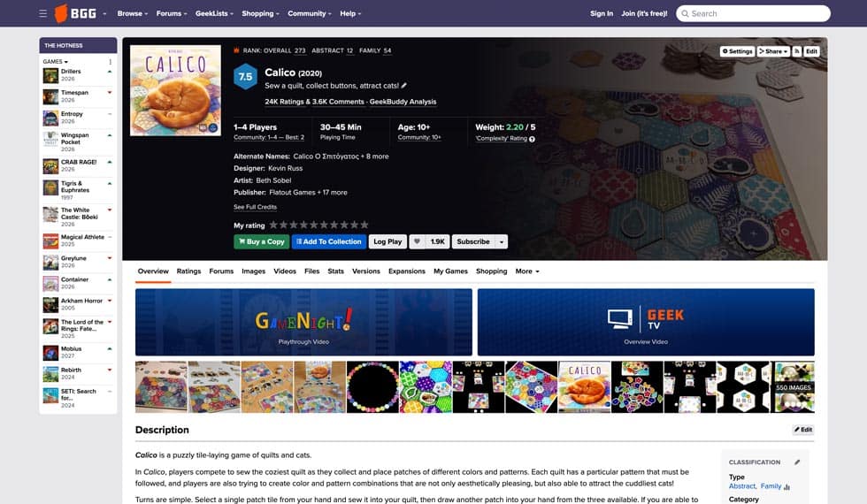Switch to the Expansions tab
Screen dimensions: 867x504
(x=406, y=271)
